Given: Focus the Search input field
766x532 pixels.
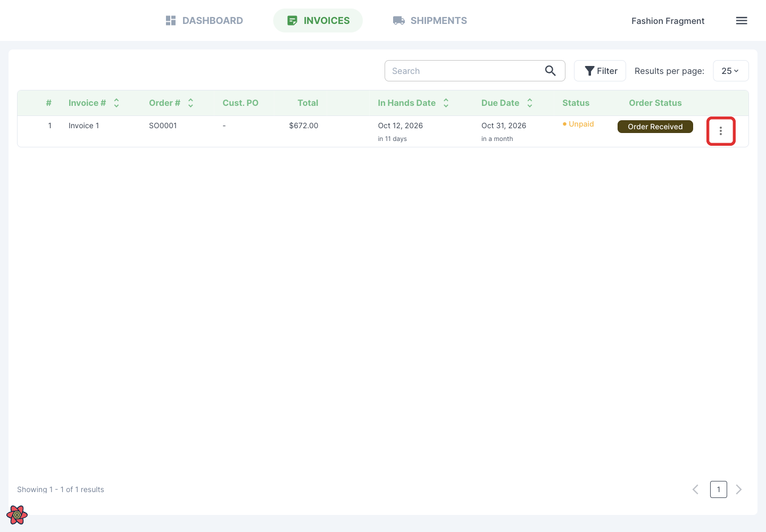Looking at the screenshot, I should tap(474, 71).
